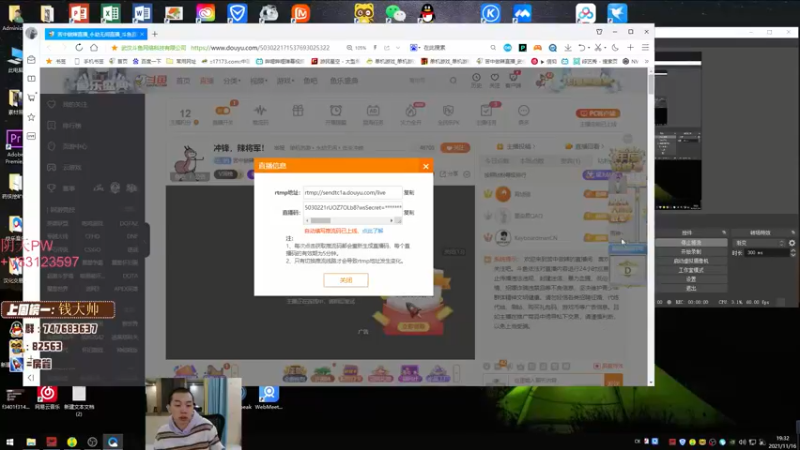Open Windows Start menu

(x=10, y=442)
